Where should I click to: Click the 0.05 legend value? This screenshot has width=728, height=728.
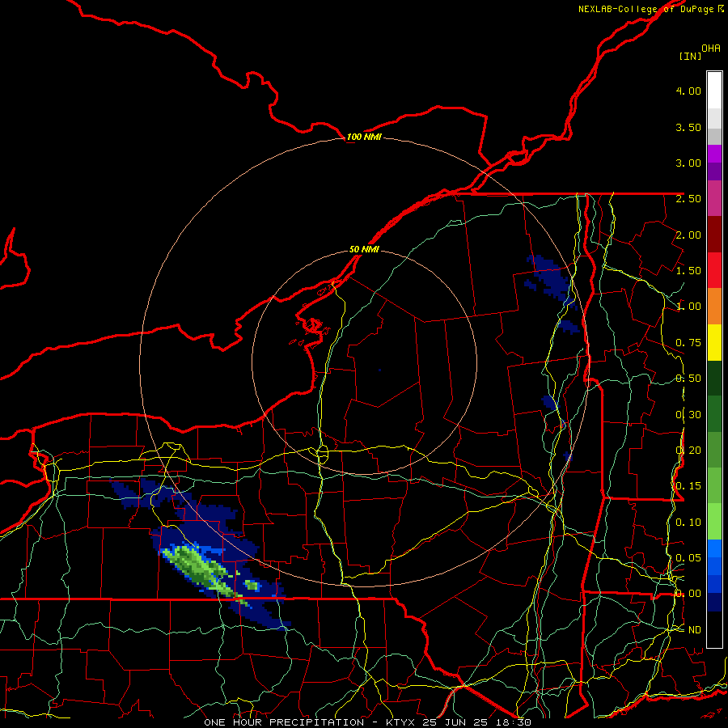(688, 557)
